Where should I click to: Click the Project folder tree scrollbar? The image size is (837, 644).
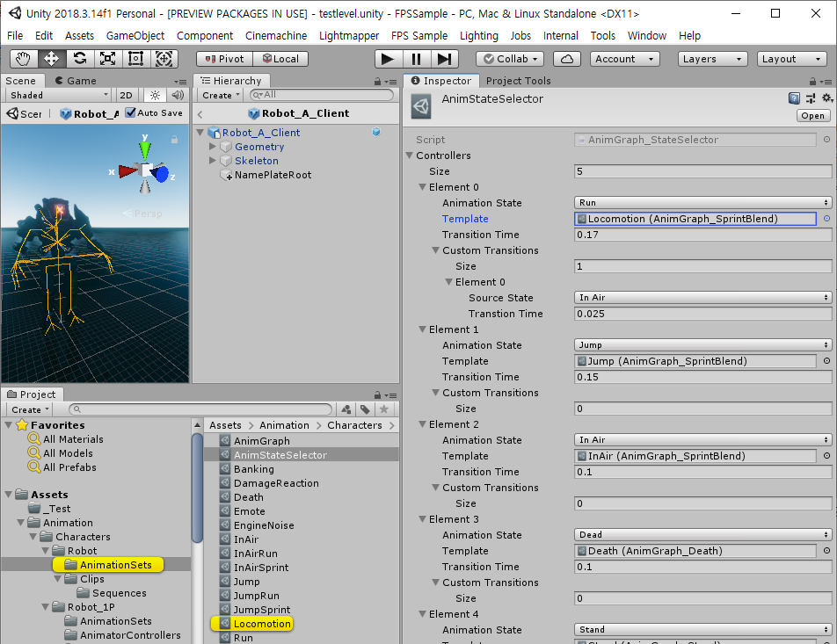coord(197,487)
